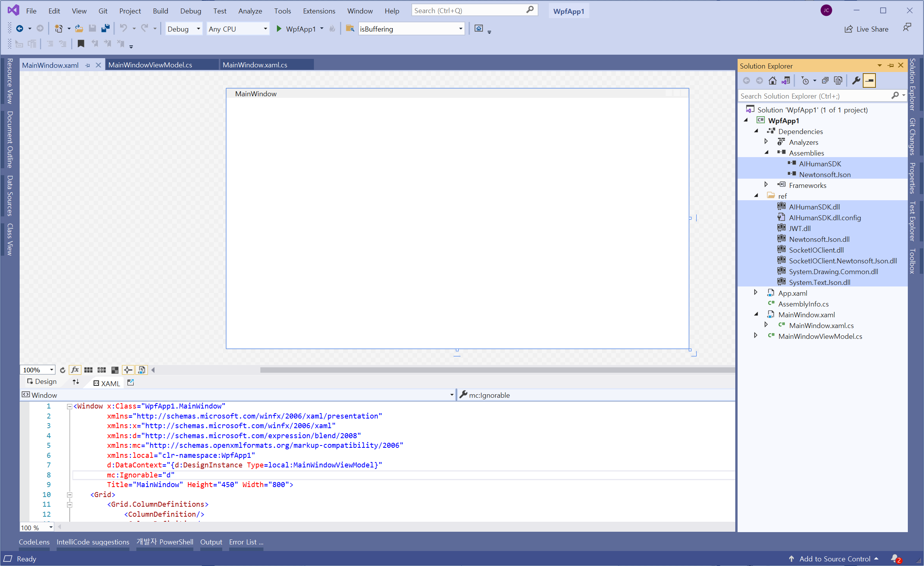Click the Navigate Backward arrow icon

20,29
